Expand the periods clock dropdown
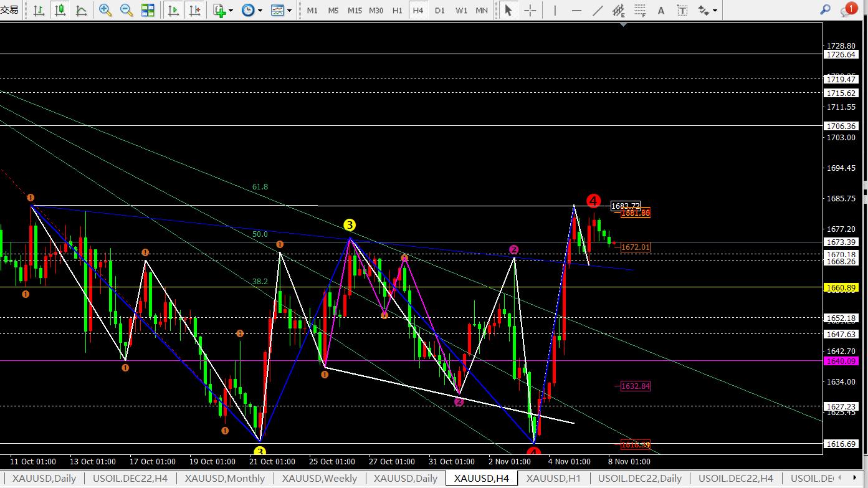Screen dimensions: 868x488 (252, 11)
